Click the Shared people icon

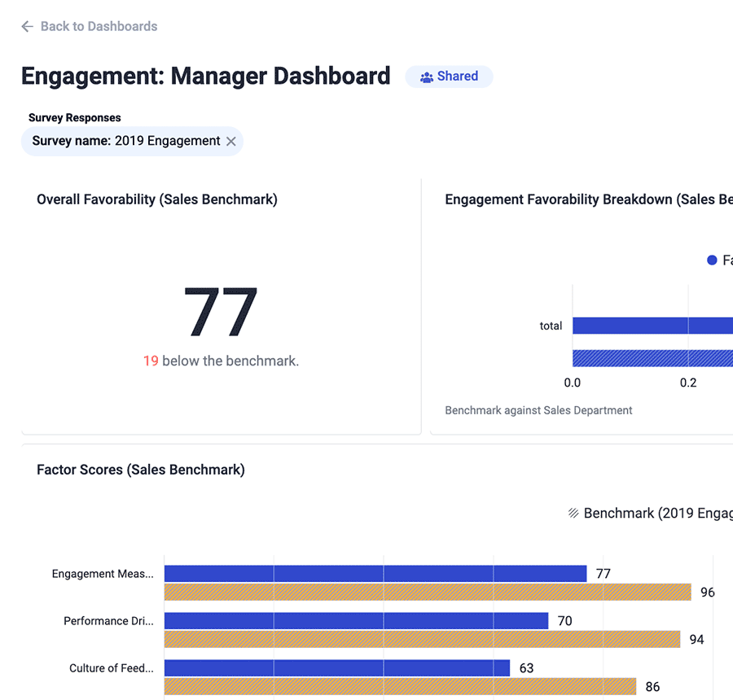point(425,77)
